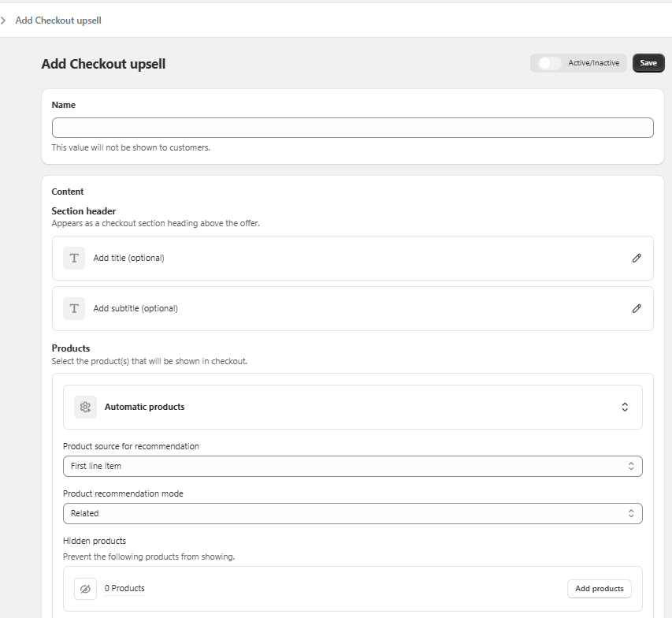The height and width of the screenshot is (618, 672).
Task: Edit title using the pencil icon
Action: [x=636, y=258]
